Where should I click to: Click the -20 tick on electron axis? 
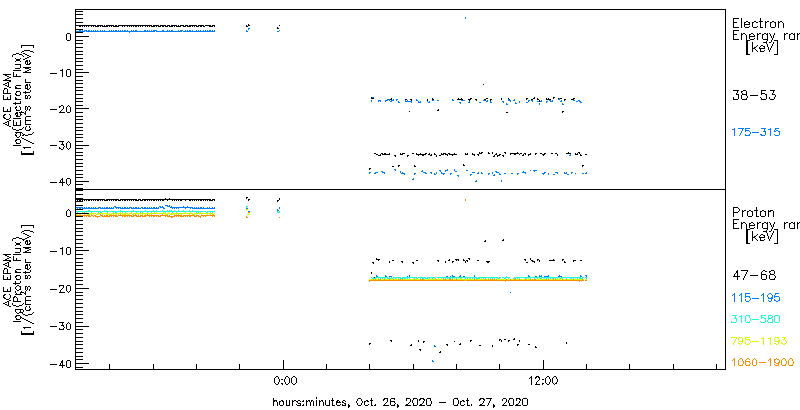(62, 109)
